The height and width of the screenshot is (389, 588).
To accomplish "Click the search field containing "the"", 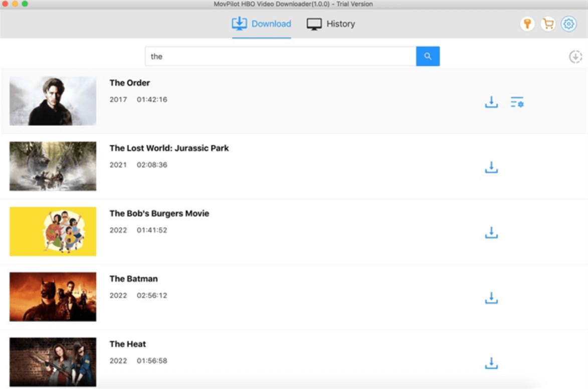I will (280, 57).
